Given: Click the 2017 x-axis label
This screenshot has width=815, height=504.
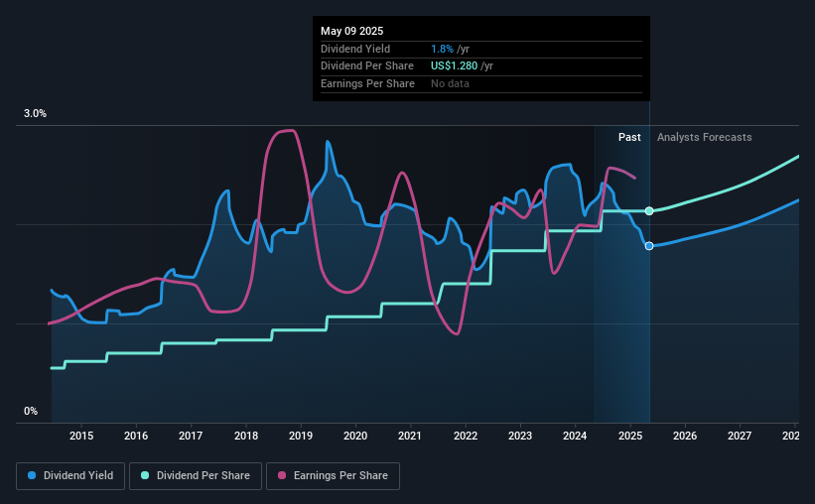Looking at the screenshot, I should 191,436.
